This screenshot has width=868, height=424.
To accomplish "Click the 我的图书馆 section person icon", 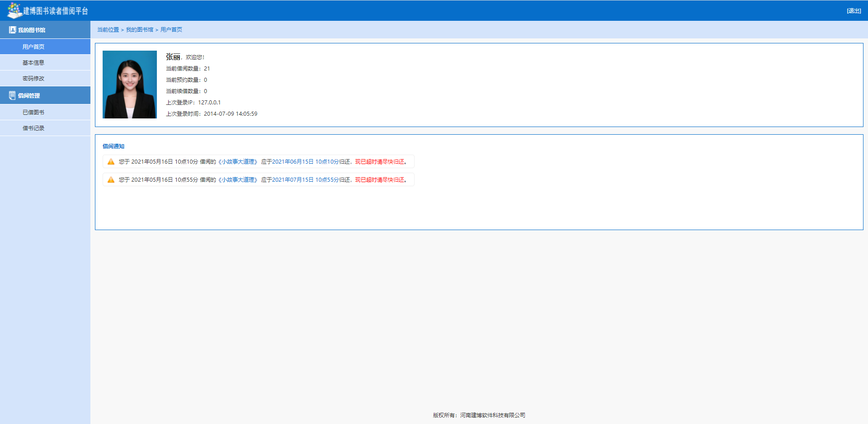I will coord(12,30).
